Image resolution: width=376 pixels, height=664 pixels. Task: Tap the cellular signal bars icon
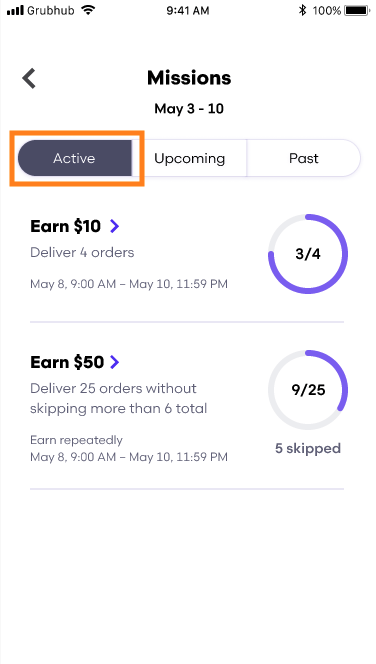(15, 11)
